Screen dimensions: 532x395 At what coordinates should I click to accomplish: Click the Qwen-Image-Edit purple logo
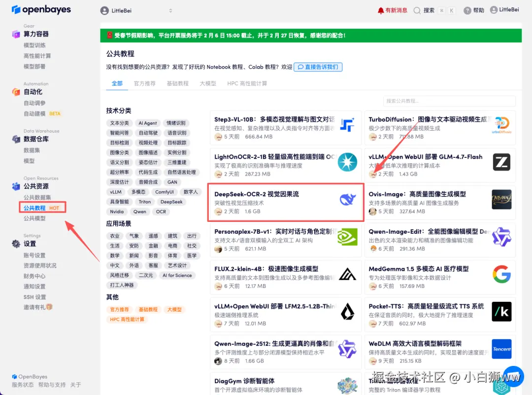pyautogui.click(x=501, y=237)
